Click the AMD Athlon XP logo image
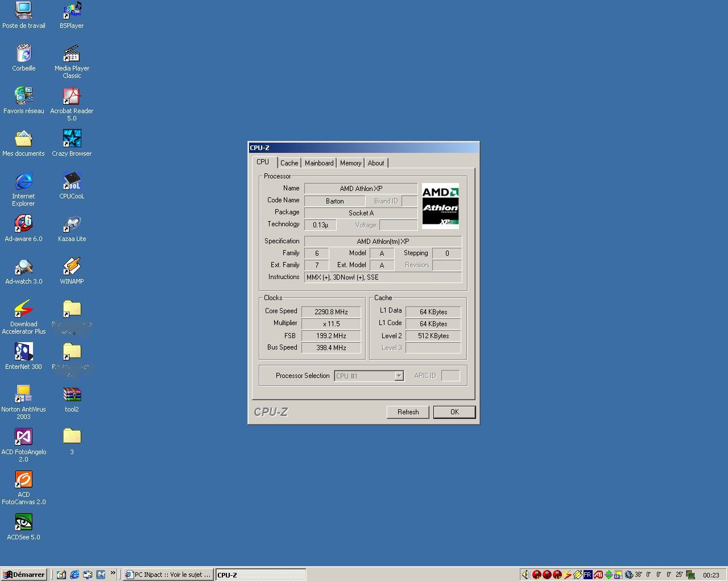The width and height of the screenshot is (728, 582). pyautogui.click(x=440, y=206)
